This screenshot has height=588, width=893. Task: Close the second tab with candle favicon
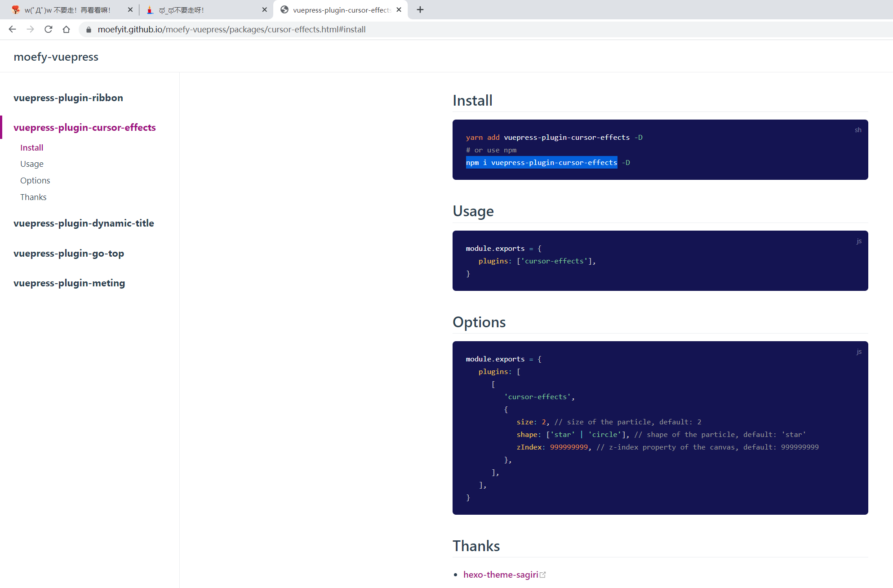[264, 10]
